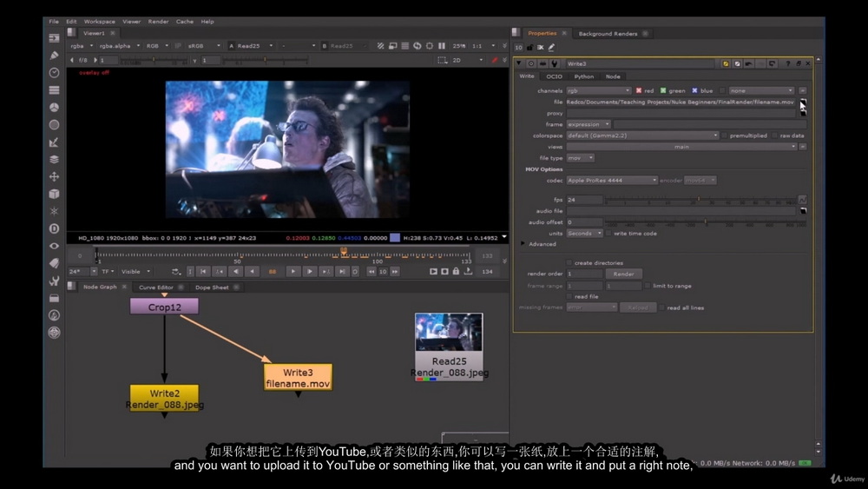Toggle the red channel checkbox
Screen dimensions: 868x489
(x=639, y=90)
